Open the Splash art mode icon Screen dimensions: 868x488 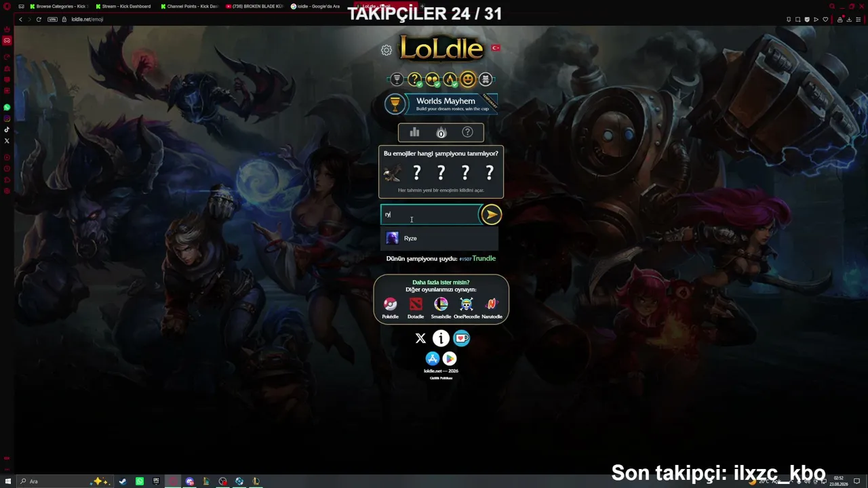coord(486,79)
